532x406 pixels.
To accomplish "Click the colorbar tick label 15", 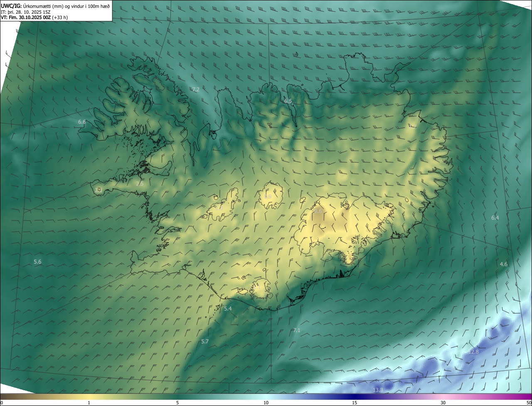I will point(355,403).
